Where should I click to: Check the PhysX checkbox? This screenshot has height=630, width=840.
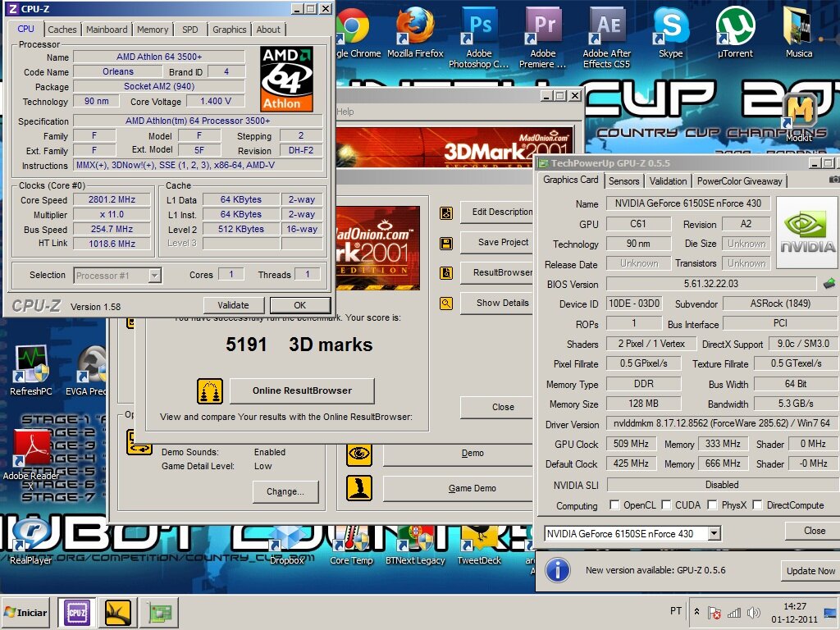pyautogui.click(x=712, y=505)
